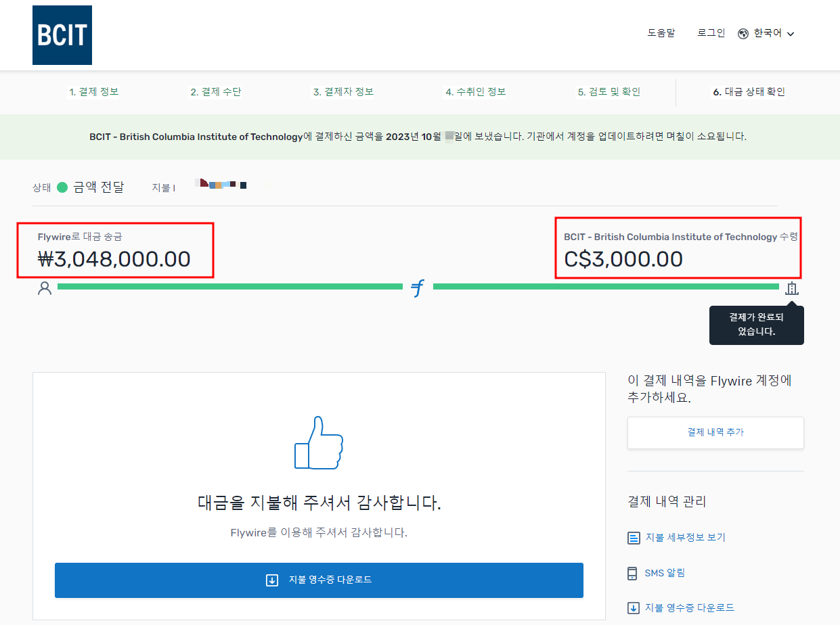Image resolution: width=840 pixels, height=625 pixels.
Task: Click the Flywire symbol on progress bar
Action: coord(418,289)
